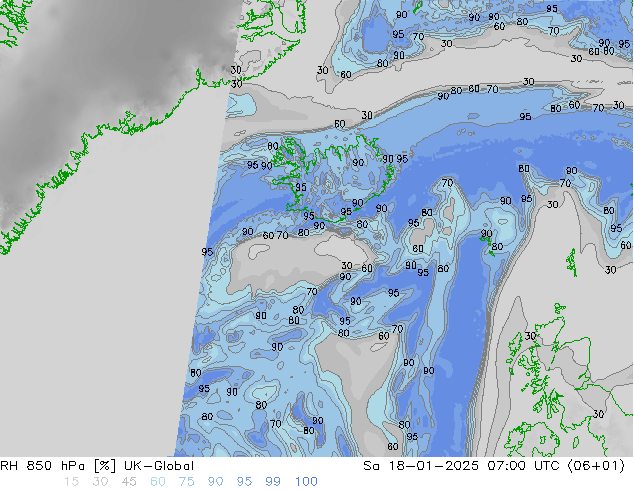Click the Shetland Islands outline on the map
Screen dimensions: 634x490
pos(571,263)
